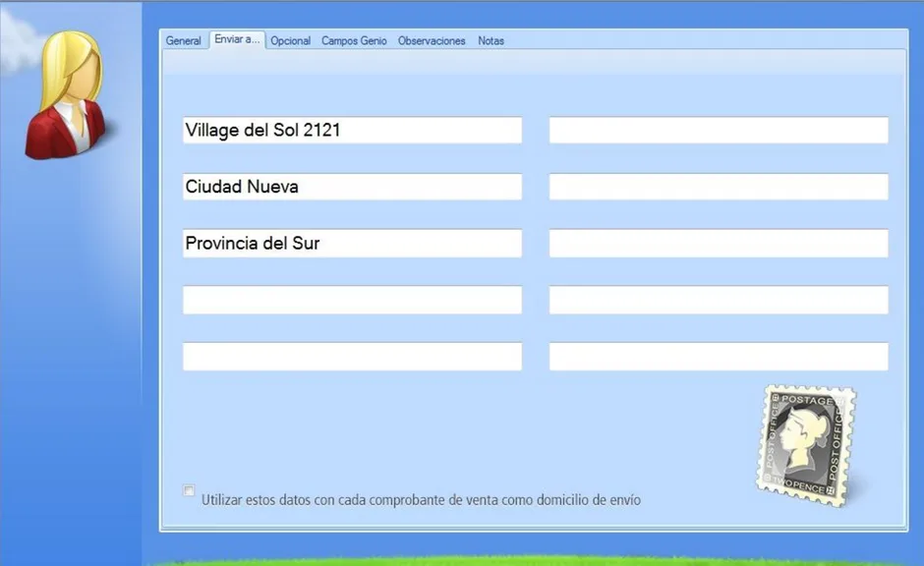
Task: Open the Campos Genio tab
Action: click(354, 40)
